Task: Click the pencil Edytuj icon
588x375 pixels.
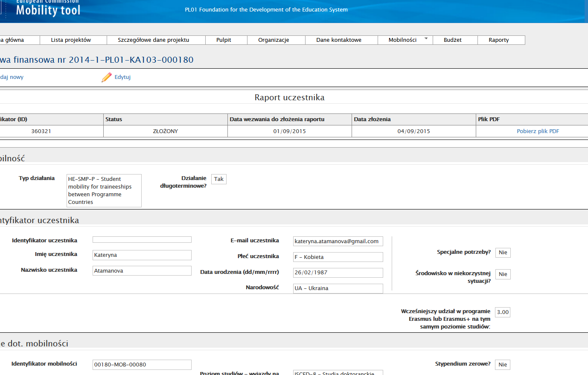Action: [107, 77]
